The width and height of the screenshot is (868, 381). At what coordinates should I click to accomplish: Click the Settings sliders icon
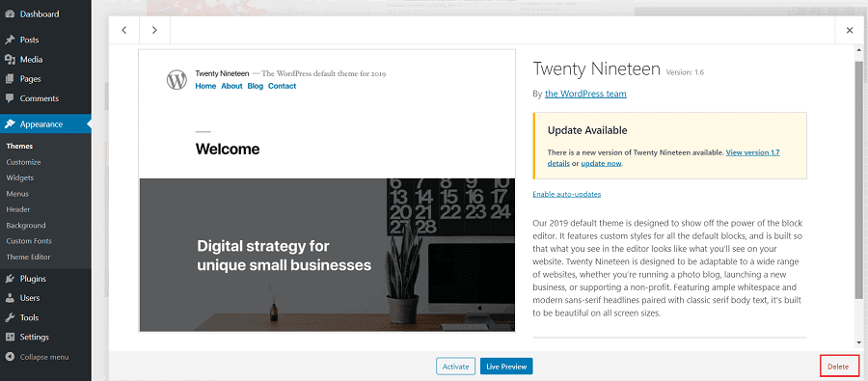click(x=10, y=337)
